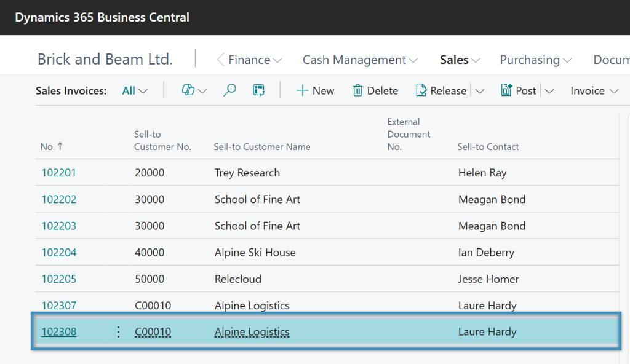Select the Trey Research cell
This screenshot has height=364, width=630.
coord(247,173)
